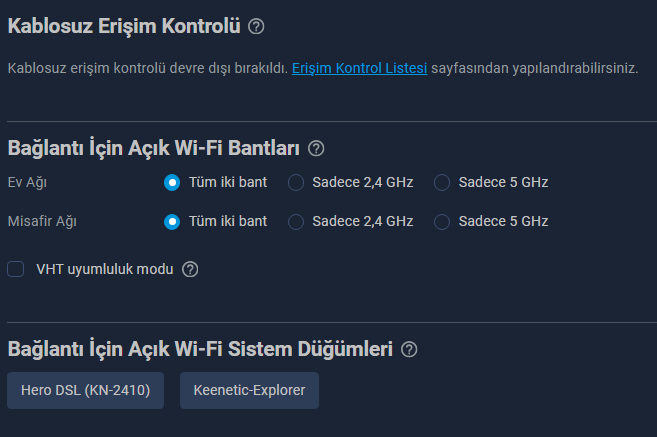Select 'Tüm iki bant' for Misafir Ağı
657x437 pixels.
point(172,222)
